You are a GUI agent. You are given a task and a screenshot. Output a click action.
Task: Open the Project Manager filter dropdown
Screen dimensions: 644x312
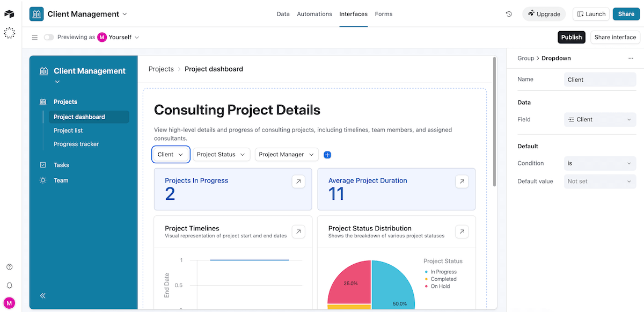tap(287, 154)
